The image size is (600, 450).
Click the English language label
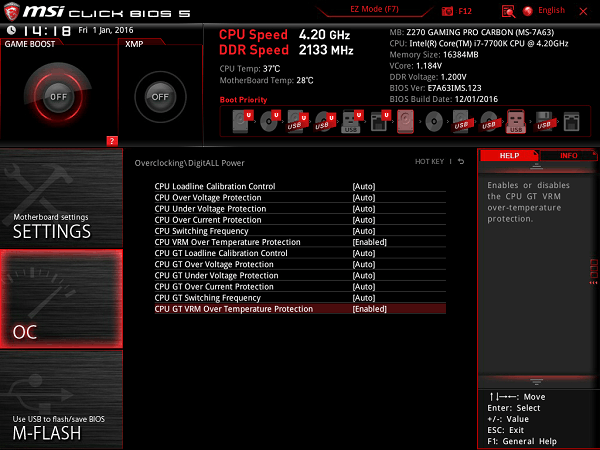[551, 10]
